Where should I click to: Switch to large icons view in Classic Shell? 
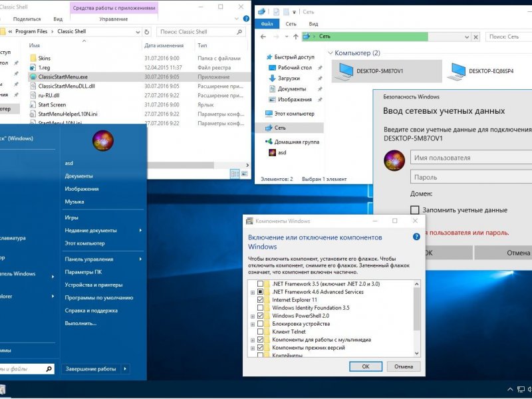[x=244, y=174]
